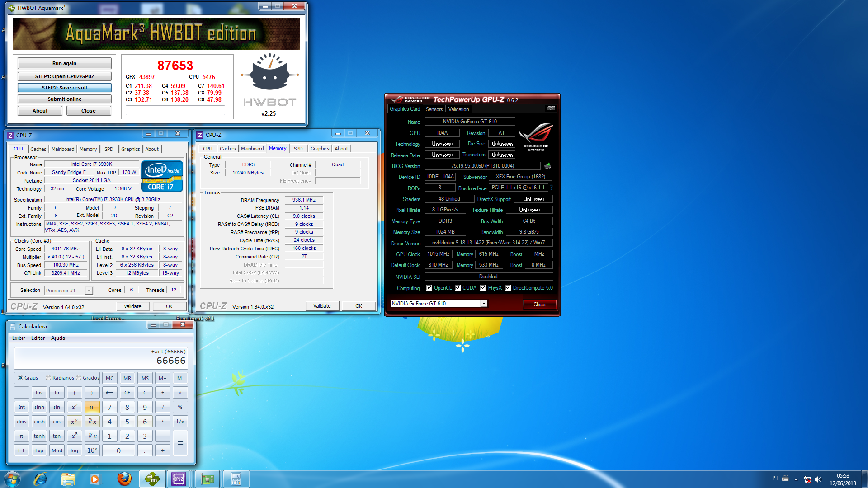
Task: Click the CPU-Z title bar icon of left window
Action: pyautogui.click(x=10, y=135)
